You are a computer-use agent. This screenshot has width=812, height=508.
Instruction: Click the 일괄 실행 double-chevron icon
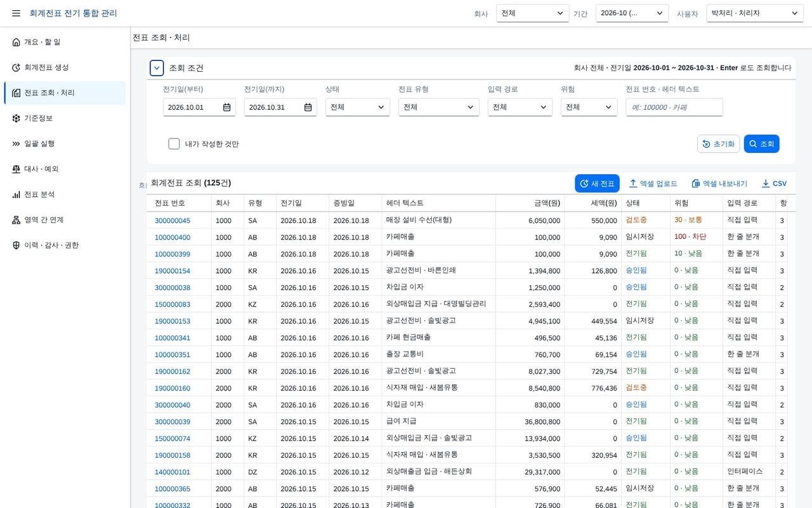point(16,144)
